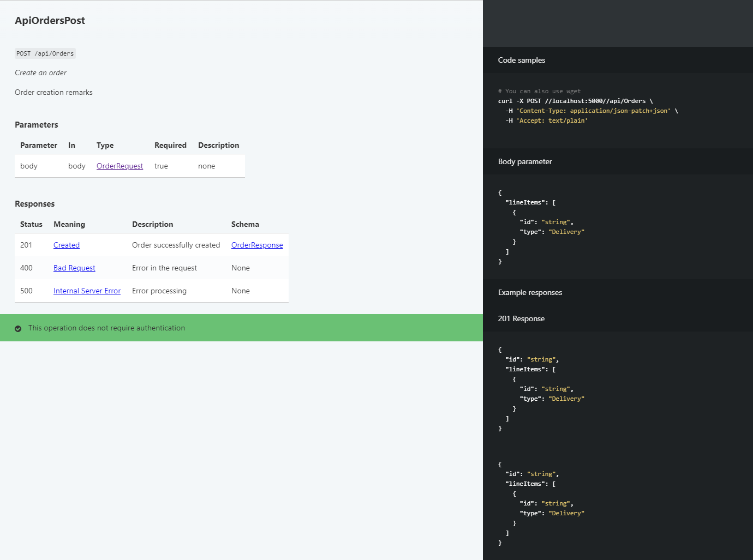Click the Parameters section heading
Screen dimensions: 753x560
(36, 124)
